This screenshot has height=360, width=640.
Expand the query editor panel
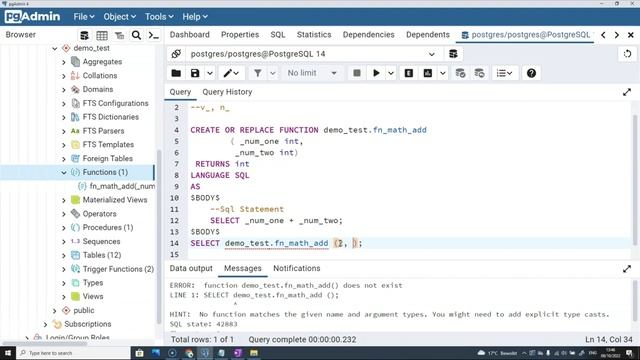(627, 92)
